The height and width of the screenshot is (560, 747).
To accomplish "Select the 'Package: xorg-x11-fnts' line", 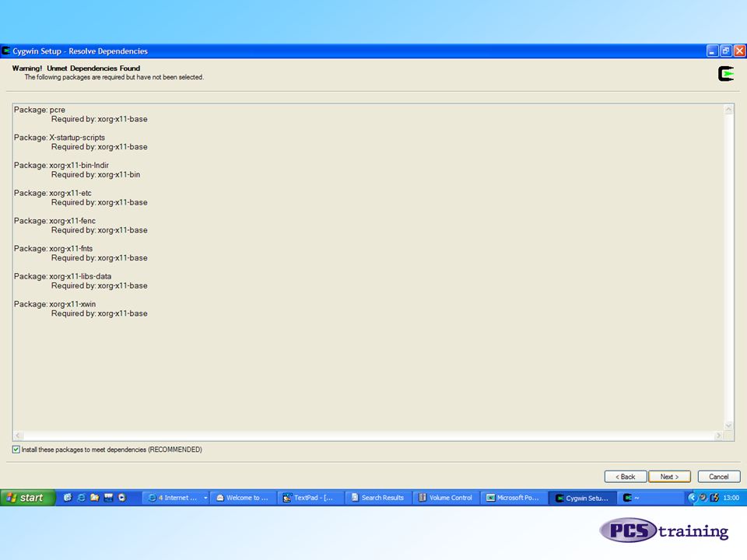I will [x=54, y=249].
